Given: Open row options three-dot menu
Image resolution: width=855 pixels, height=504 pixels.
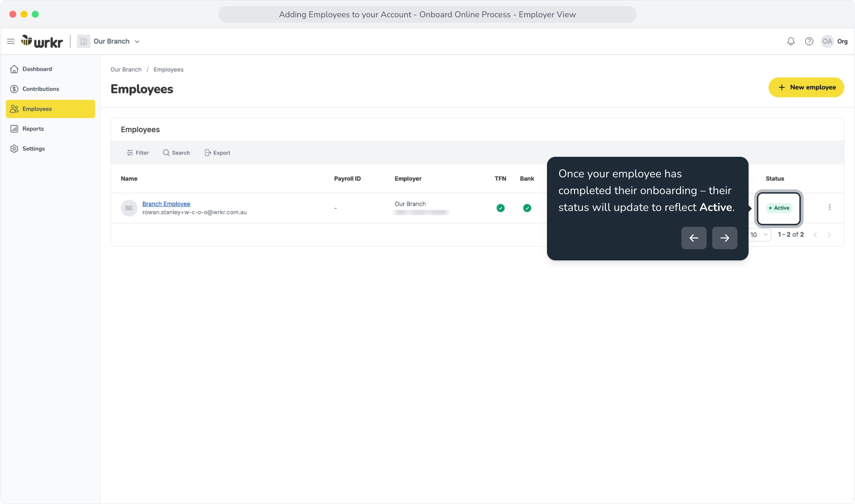Looking at the screenshot, I should pos(829,207).
